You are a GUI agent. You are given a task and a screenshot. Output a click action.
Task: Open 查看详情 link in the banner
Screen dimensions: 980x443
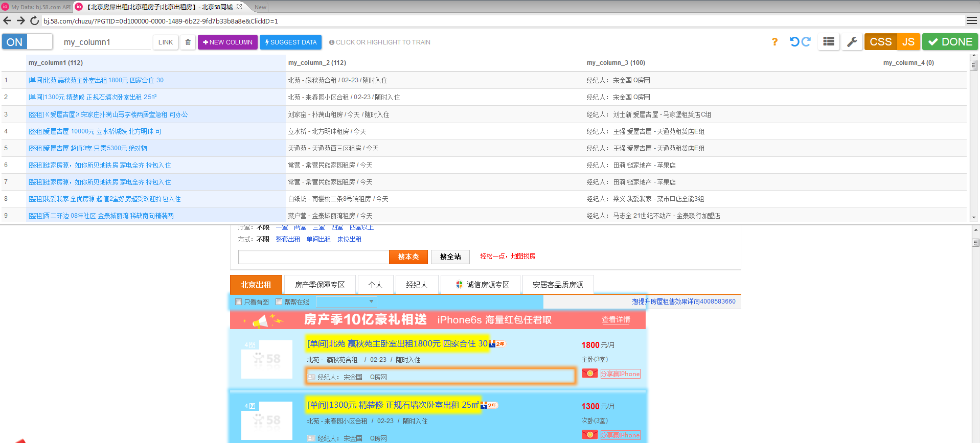pos(616,320)
